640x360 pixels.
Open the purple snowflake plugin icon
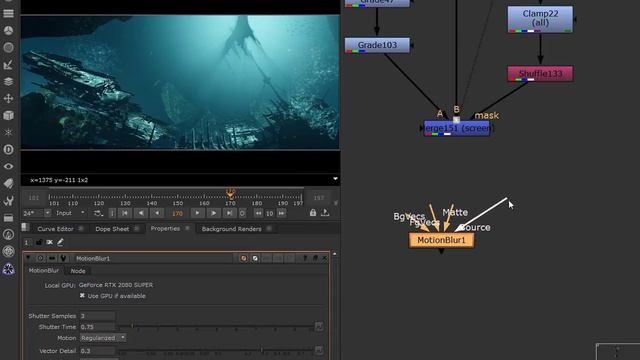coord(8,269)
